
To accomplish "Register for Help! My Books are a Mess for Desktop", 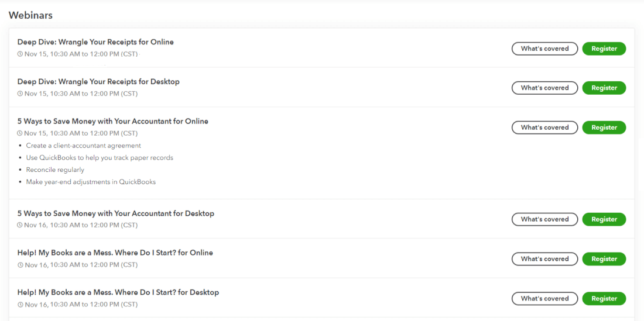I will click(604, 298).
